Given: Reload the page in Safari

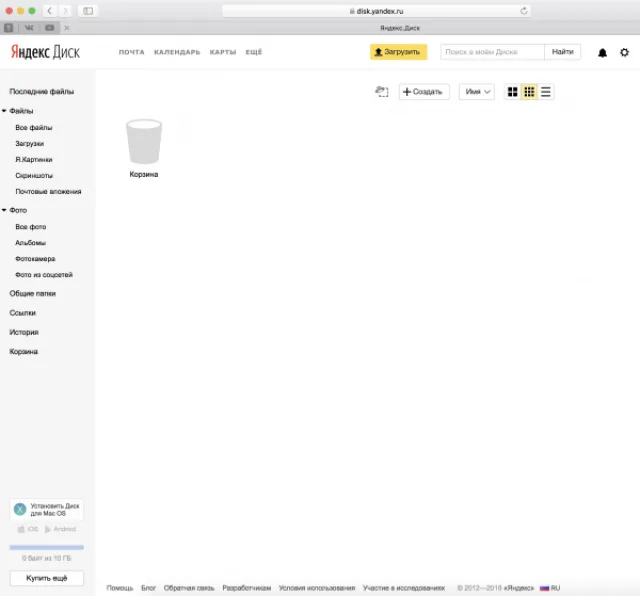Looking at the screenshot, I should [x=524, y=11].
